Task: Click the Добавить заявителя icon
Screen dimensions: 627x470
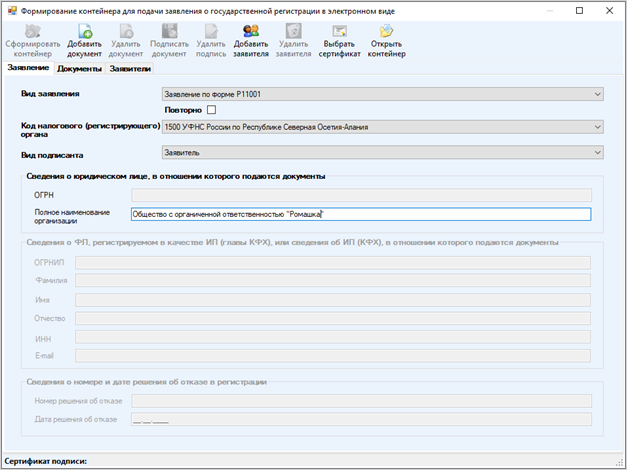Action: [x=251, y=33]
